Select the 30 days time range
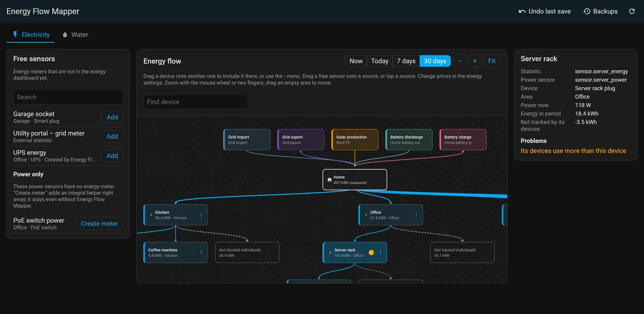This screenshot has height=314, width=644. pos(435,61)
